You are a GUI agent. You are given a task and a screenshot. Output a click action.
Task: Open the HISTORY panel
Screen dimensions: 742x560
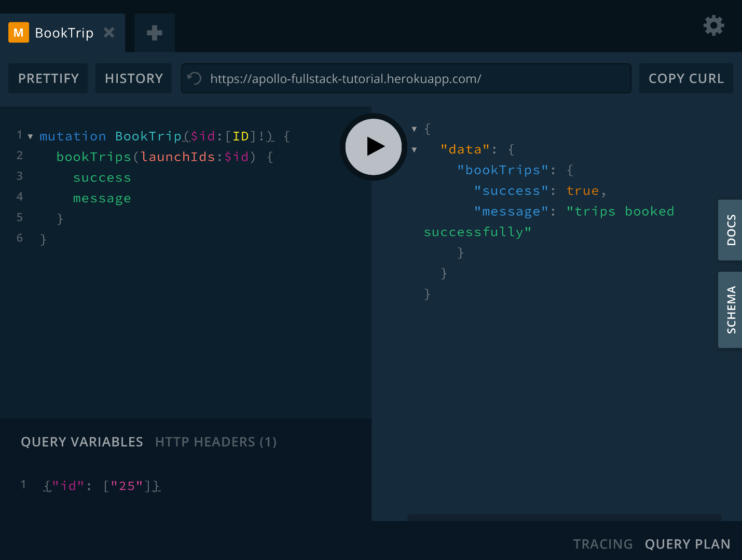[134, 78]
